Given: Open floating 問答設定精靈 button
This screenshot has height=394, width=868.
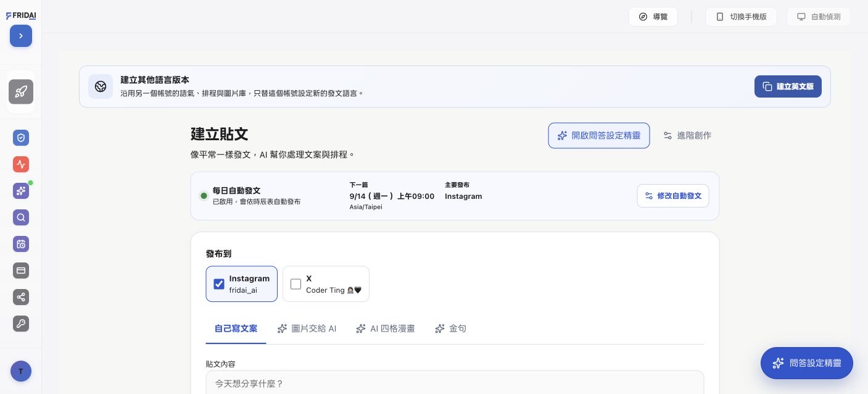Looking at the screenshot, I should pyautogui.click(x=807, y=363).
